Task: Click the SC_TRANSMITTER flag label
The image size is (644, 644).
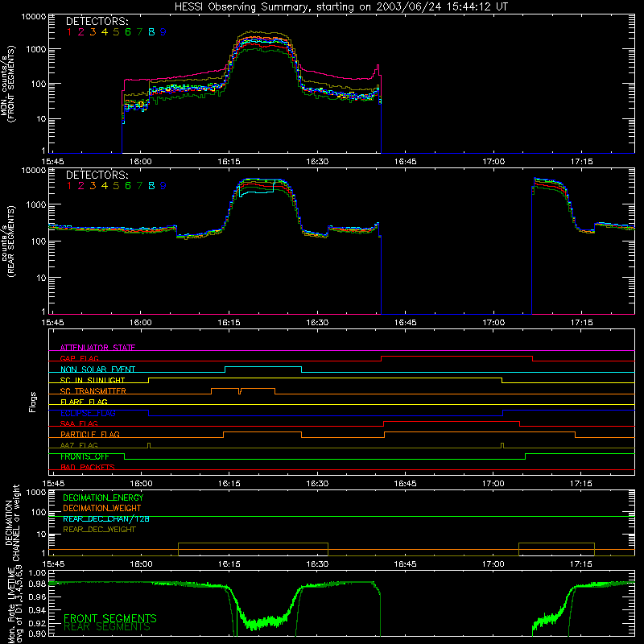Action: click(93, 391)
